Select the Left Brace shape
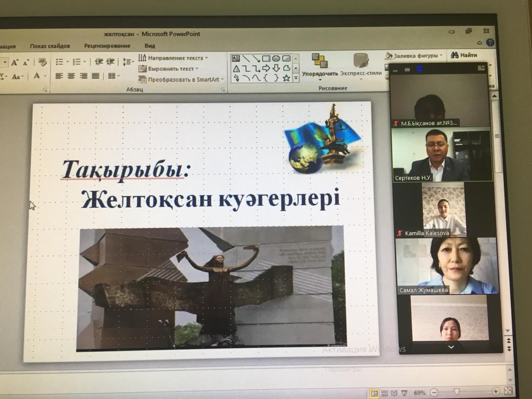 coord(266,78)
